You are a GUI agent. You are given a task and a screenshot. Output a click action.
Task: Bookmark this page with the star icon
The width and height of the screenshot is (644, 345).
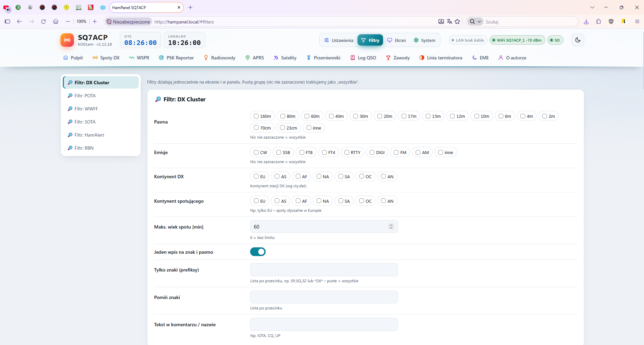[457, 21]
